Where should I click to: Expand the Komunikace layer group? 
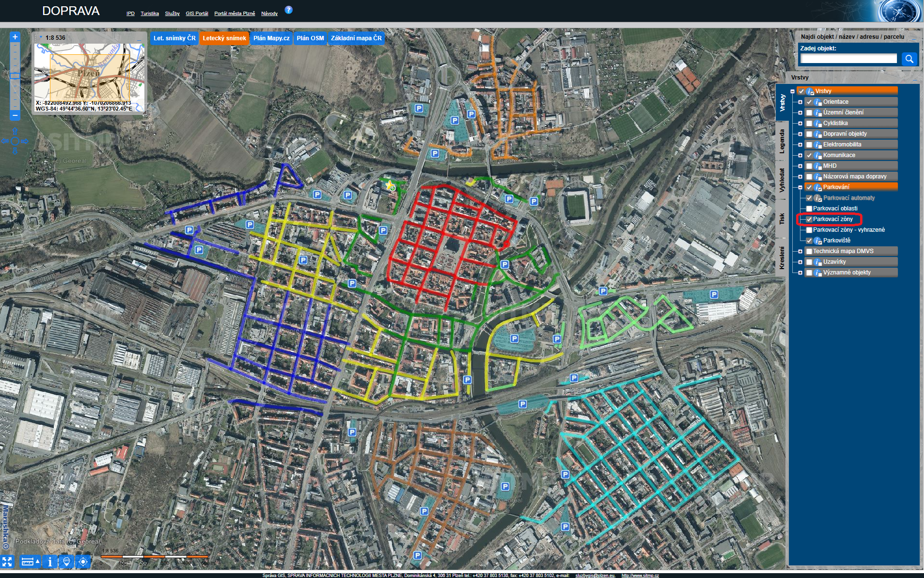tap(800, 155)
